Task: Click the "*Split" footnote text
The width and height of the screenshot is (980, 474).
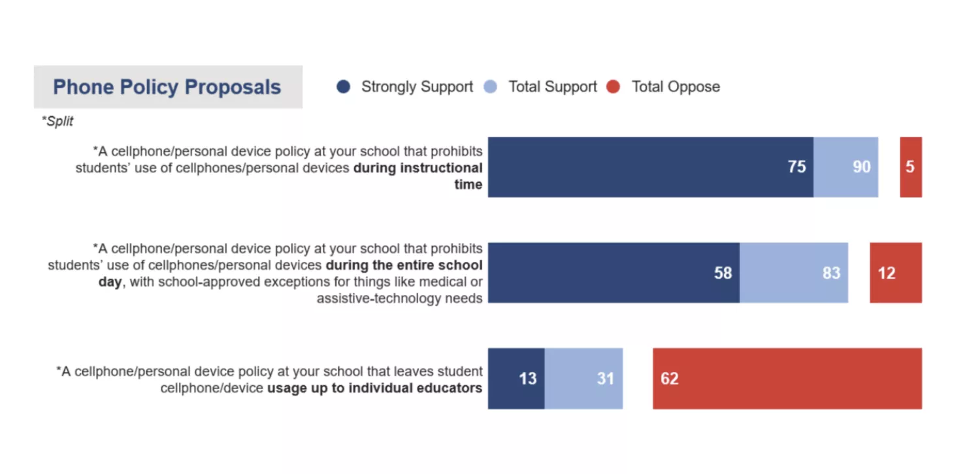Action: point(57,121)
